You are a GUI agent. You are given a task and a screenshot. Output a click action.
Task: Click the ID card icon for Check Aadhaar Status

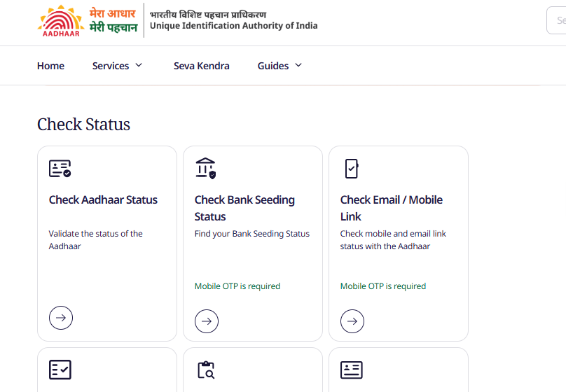click(60, 169)
